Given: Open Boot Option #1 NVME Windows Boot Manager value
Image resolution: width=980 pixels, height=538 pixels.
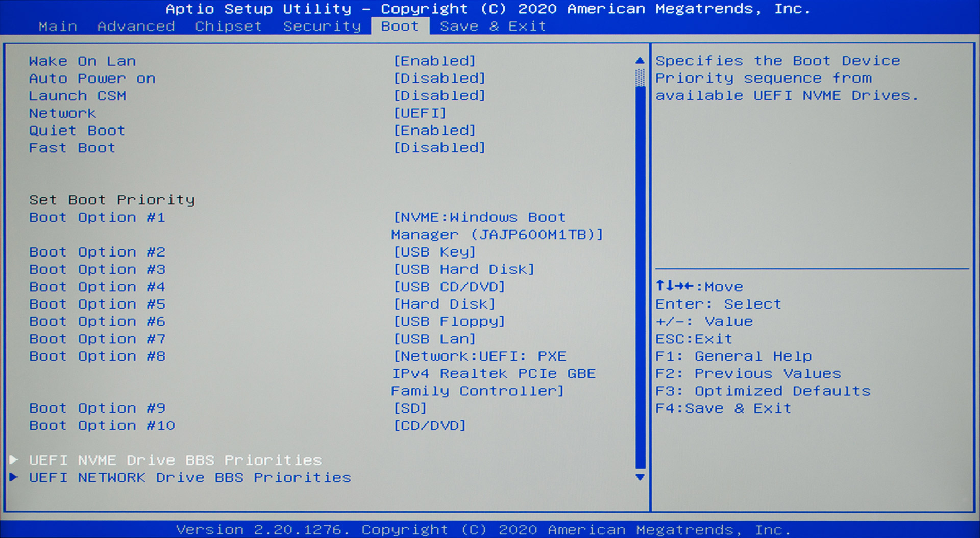Looking at the screenshot, I should click(x=497, y=226).
